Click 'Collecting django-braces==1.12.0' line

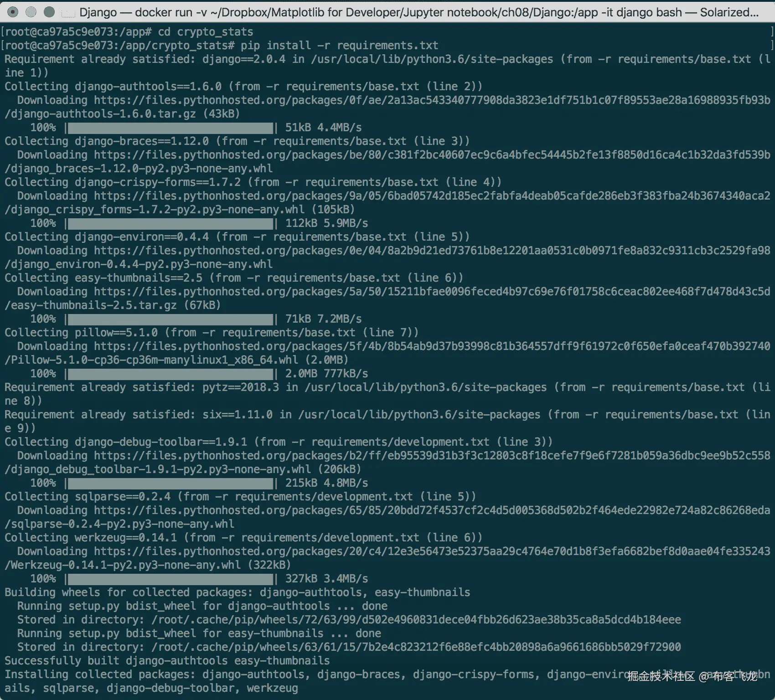237,141
